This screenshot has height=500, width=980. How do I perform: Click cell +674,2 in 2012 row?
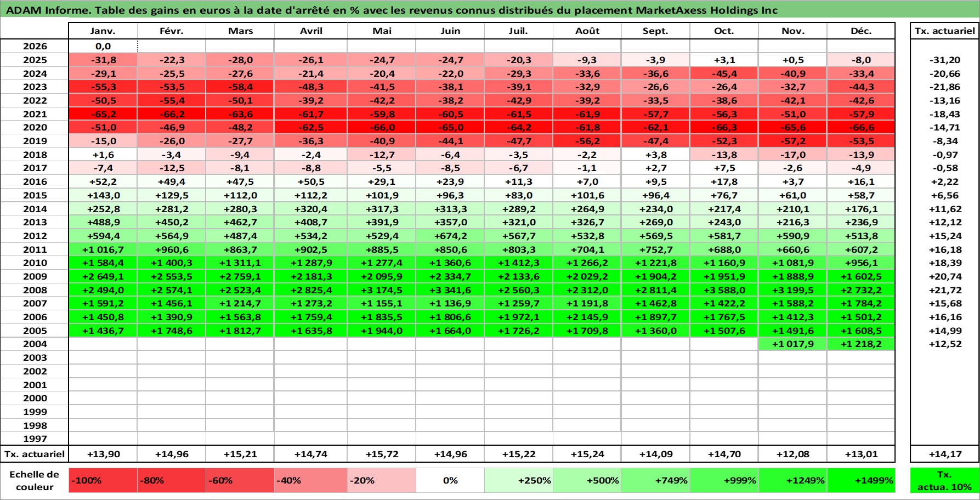(x=450, y=236)
